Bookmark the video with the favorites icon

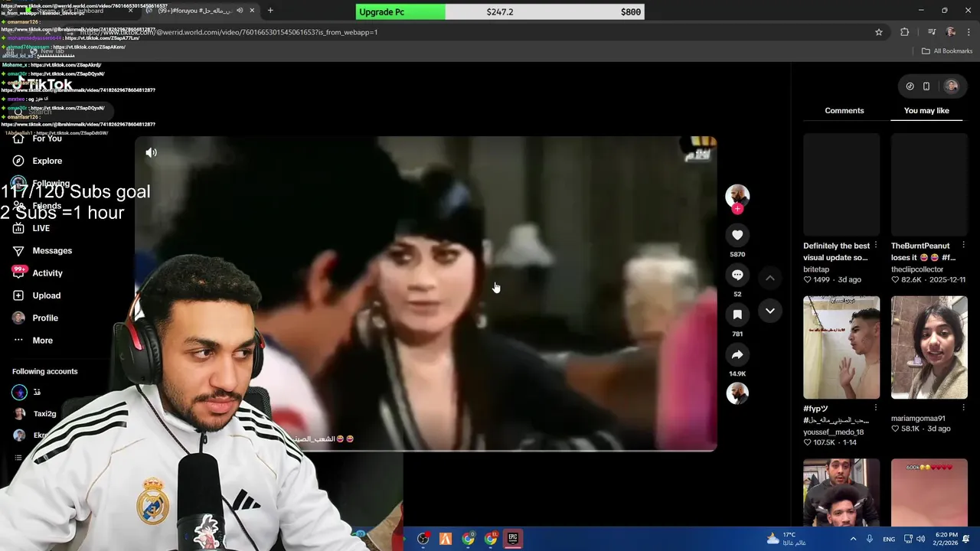737,315
